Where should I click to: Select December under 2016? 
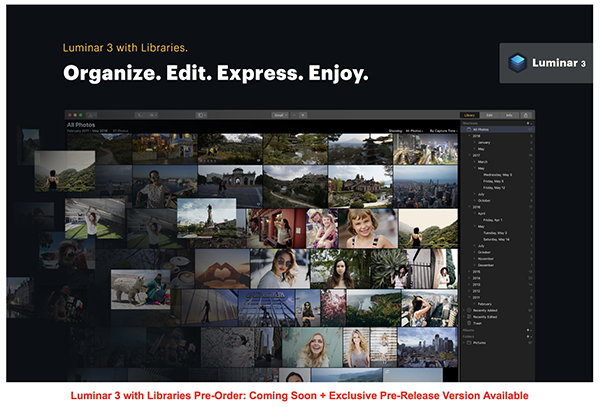tap(486, 265)
